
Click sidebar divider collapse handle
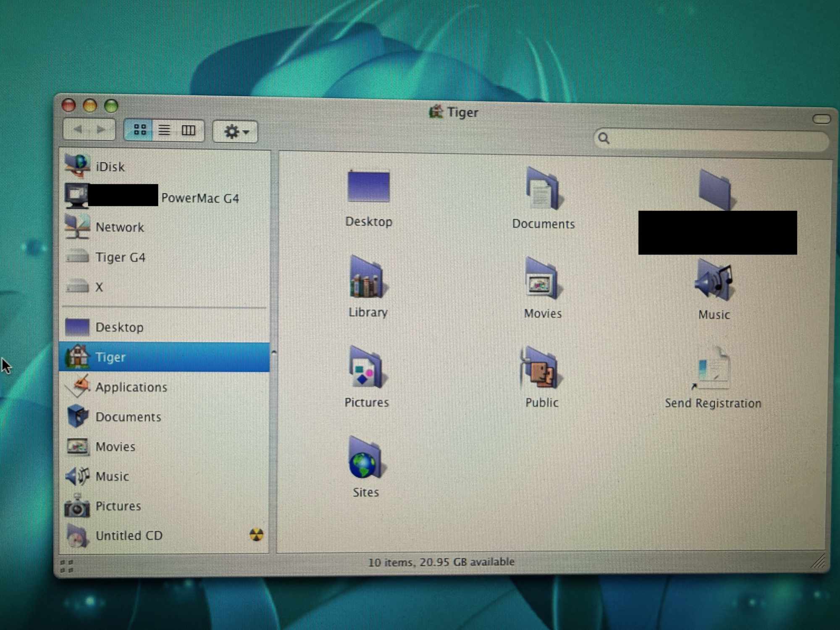[x=273, y=352]
